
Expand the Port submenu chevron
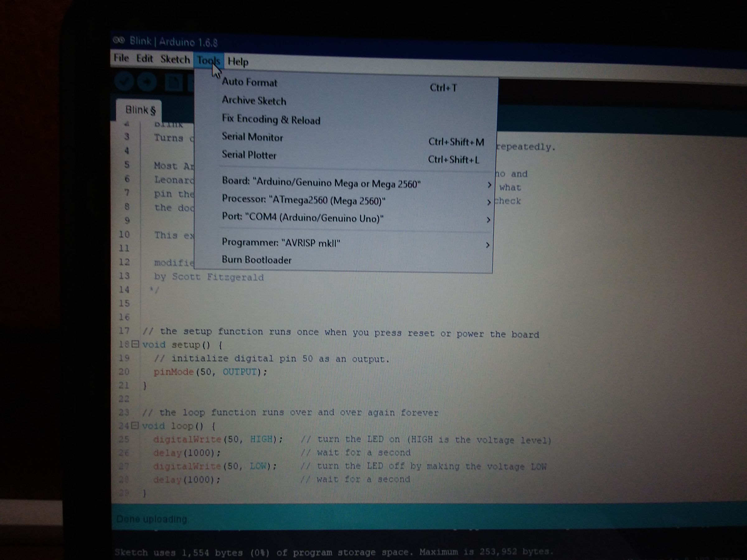pyautogui.click(x=488, y=220)
